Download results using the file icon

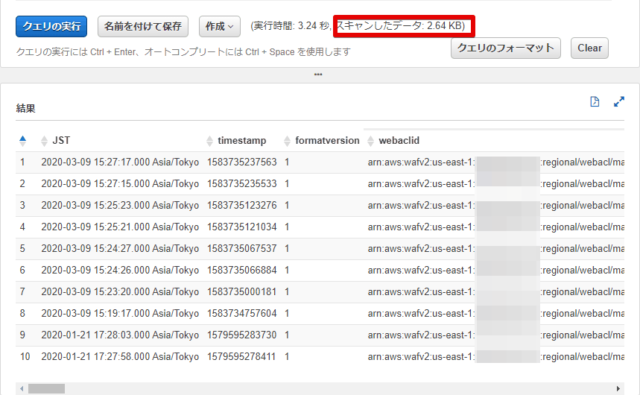point(594,102)
